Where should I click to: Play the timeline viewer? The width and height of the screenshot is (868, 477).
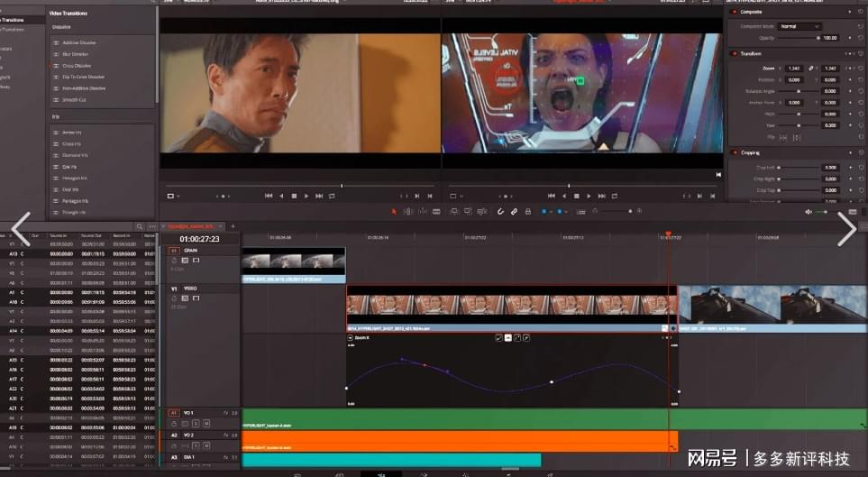tap(589, 196)
